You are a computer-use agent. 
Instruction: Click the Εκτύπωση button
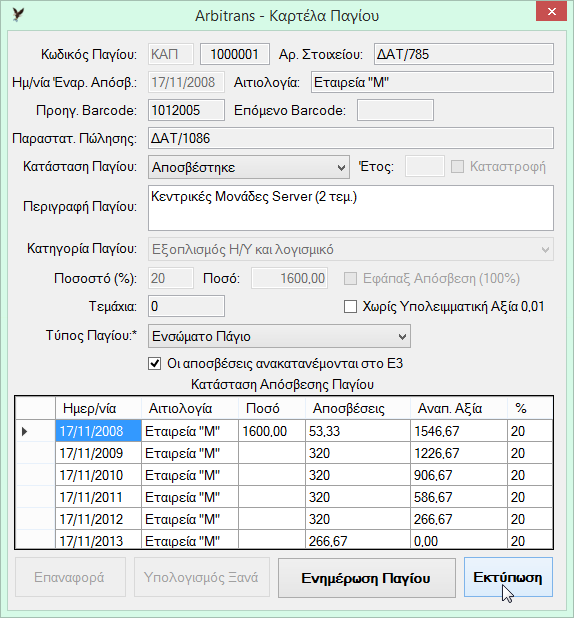click(x=508, y=577)
